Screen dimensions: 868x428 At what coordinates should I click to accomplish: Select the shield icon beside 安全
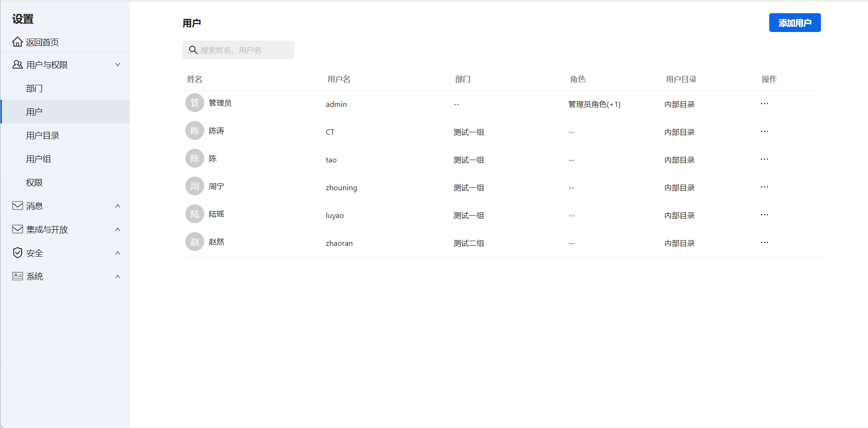point(17,253)
